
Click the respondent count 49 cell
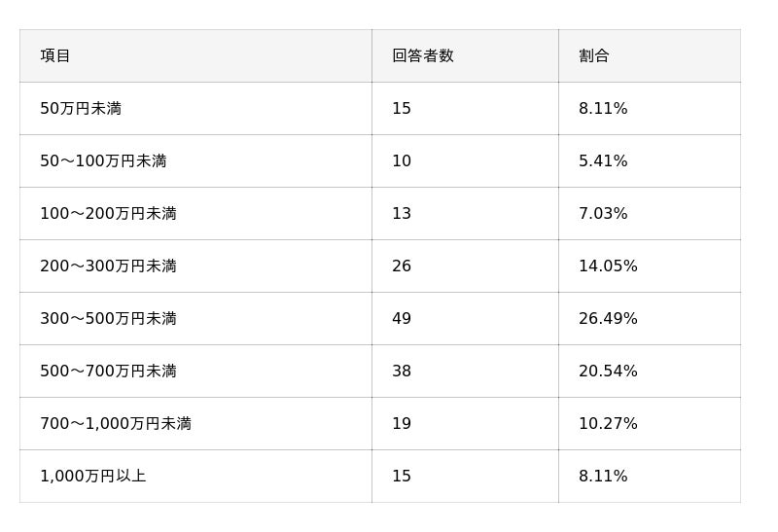(402, 319)
